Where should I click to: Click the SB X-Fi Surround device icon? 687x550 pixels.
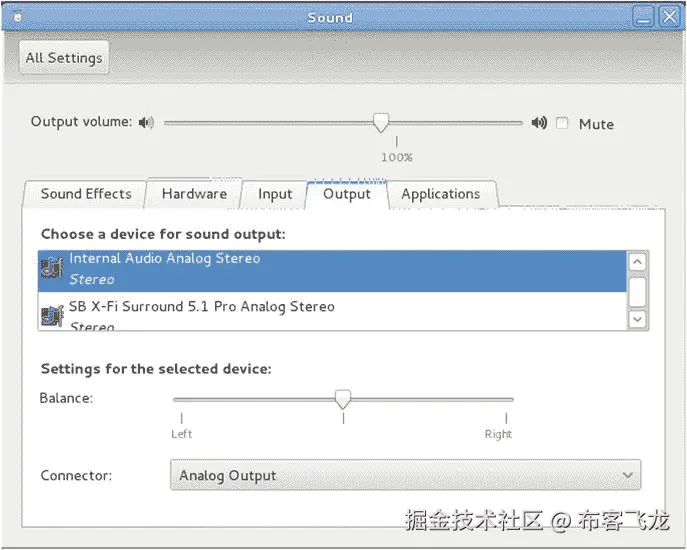point(52,316)
